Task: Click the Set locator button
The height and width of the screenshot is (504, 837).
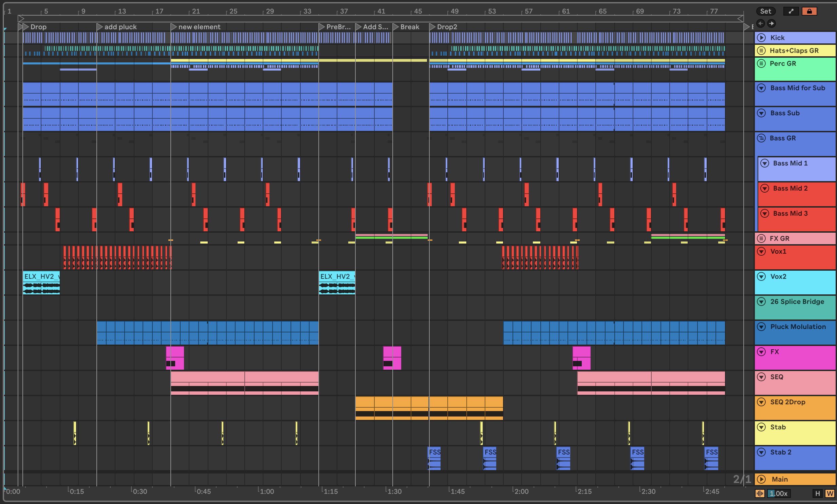Action: coord(765,11)
